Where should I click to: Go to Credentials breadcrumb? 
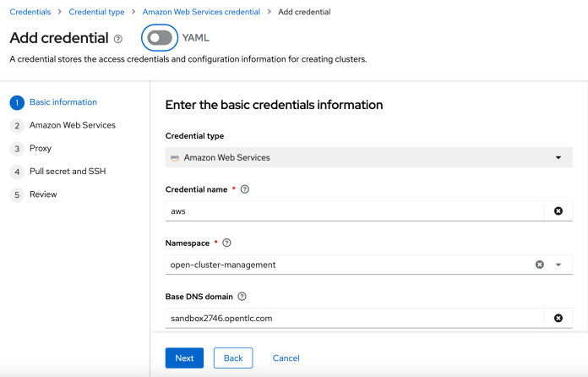[30, 12]
